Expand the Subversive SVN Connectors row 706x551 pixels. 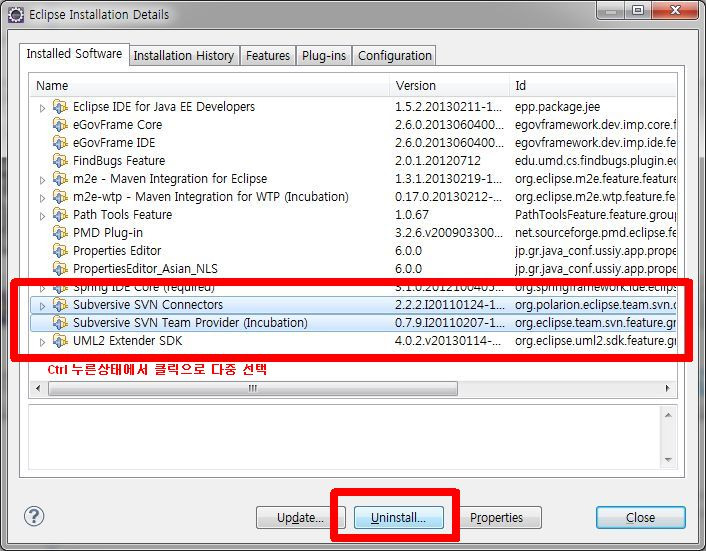pyautogui.click(x=42, y=306)
